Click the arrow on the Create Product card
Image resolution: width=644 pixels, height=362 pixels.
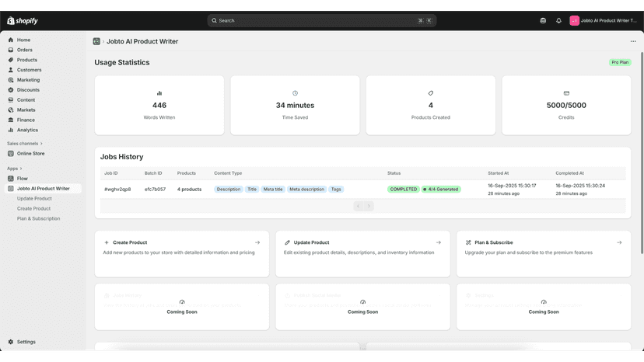pyautogui.click(x=257, y=242)
